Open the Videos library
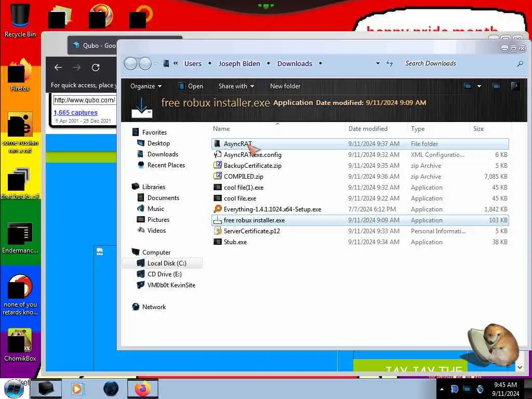 156,230
